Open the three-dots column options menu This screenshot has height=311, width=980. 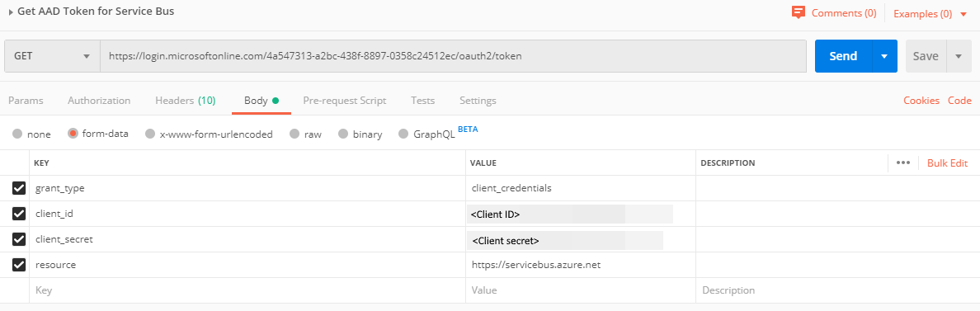pos(902,163)
